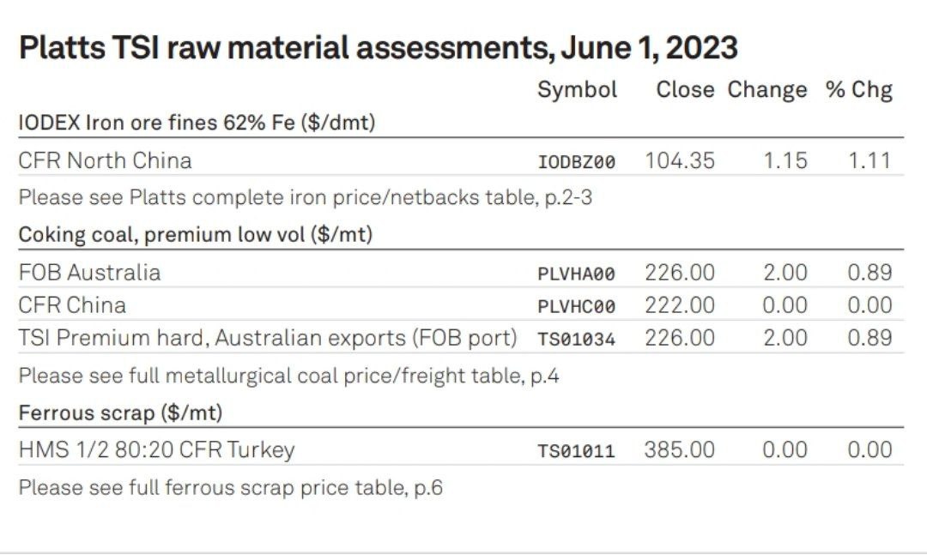The image size is (927, 560).
Task: Click the IODBZ00 symbol code
Action: 576,161
